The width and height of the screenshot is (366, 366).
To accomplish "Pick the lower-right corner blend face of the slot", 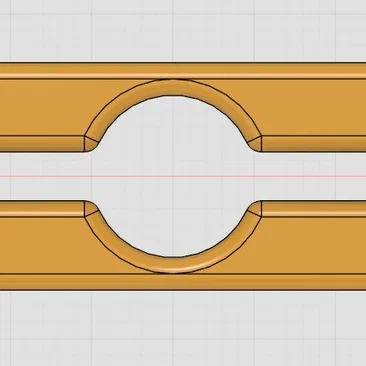I will pos(256,208).
